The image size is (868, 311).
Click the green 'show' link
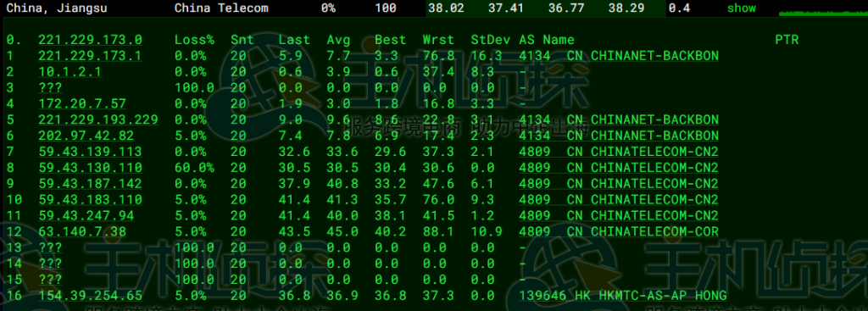pyautogui.click(x=741, y=8)
